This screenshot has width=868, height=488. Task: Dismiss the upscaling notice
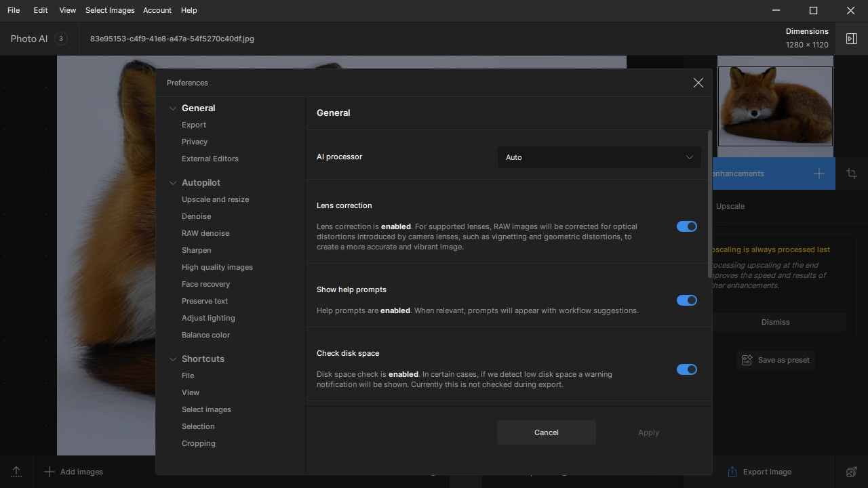click(775, 322)
